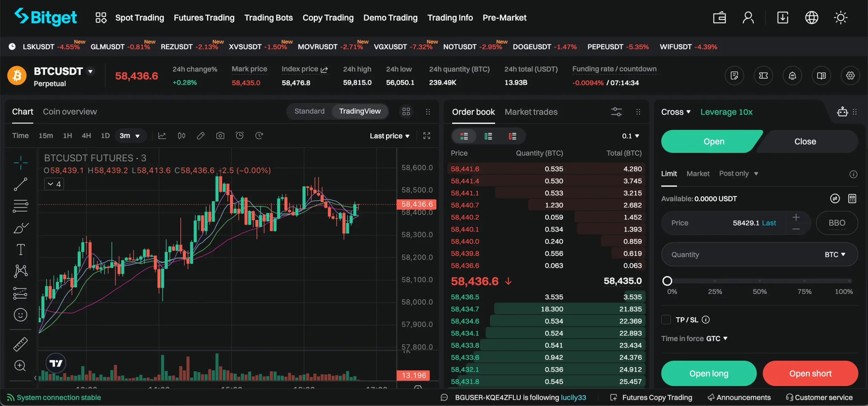
Task: Change quantity unit BTC dropdown
Action: pos(835,255)
